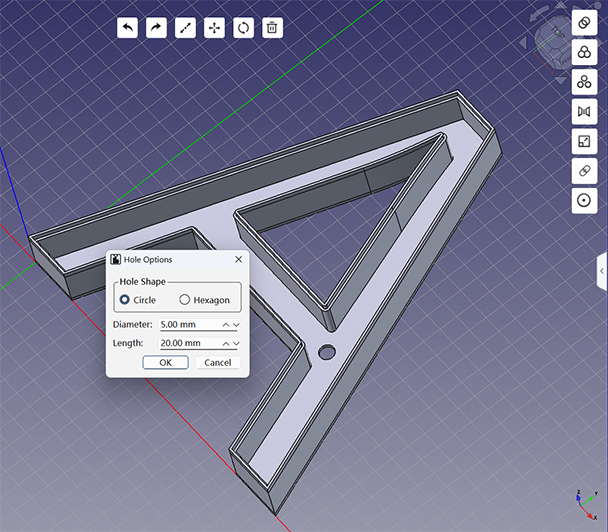This screenshot has width=608, height=532.
Task: Expand the collapsed right side panel
Action: click(x=602, y=271)
